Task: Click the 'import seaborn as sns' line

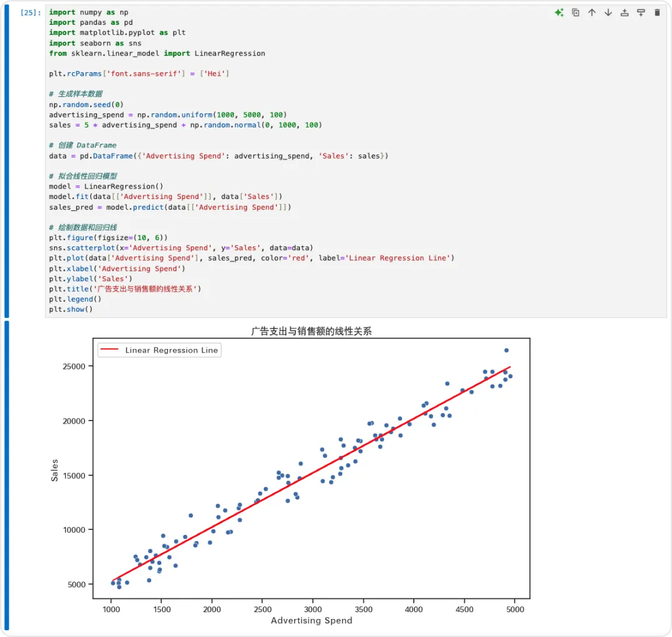Action: pos(95,43)
